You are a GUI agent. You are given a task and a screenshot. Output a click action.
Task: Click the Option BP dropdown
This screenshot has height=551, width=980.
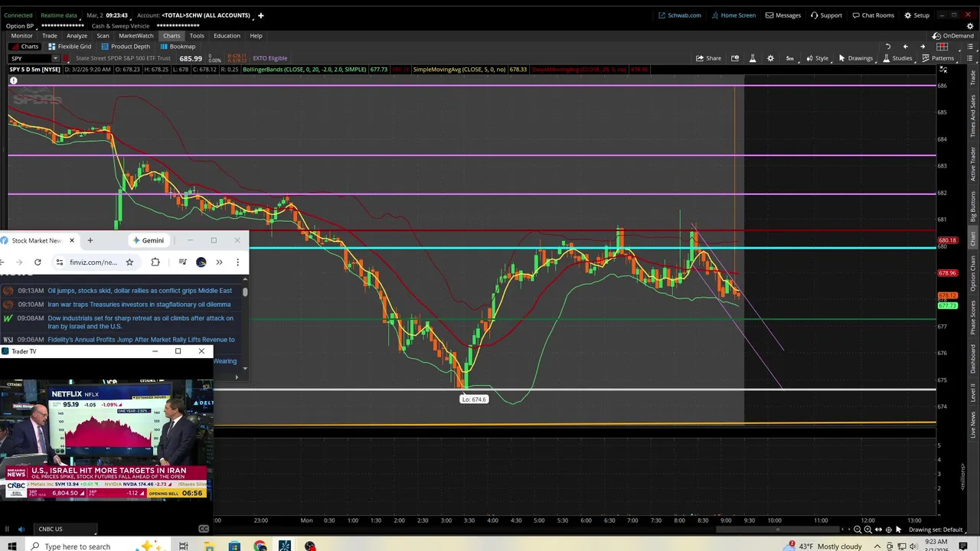coord(20,26)
